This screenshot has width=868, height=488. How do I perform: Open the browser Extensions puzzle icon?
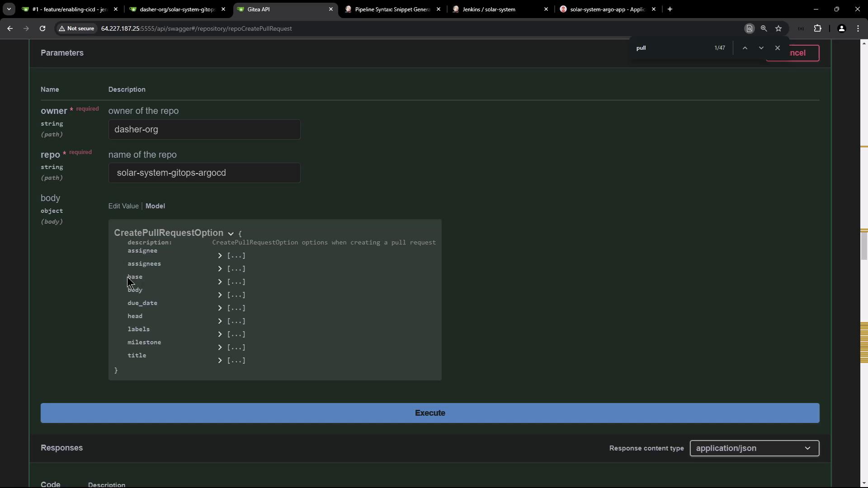(x=817, y=28)
